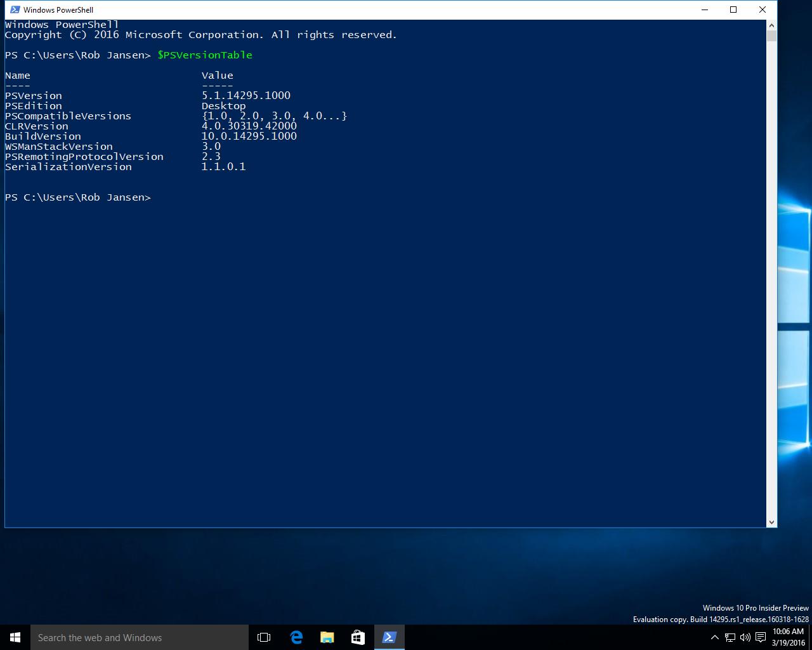This screenshot has height=650, width=812.
Task: Select the PowerShell taskbar icon
Action: pyautogui.click(x=389, y=637)
